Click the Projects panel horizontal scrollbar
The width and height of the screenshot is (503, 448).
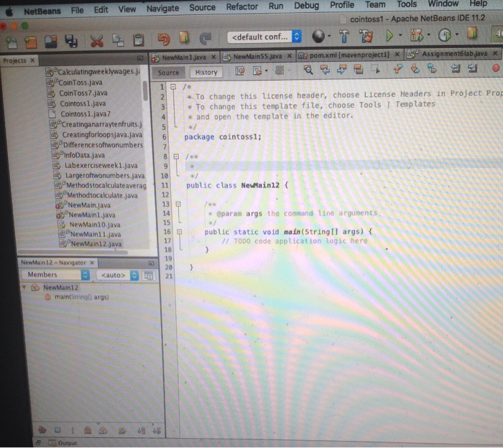coord(73,253)
